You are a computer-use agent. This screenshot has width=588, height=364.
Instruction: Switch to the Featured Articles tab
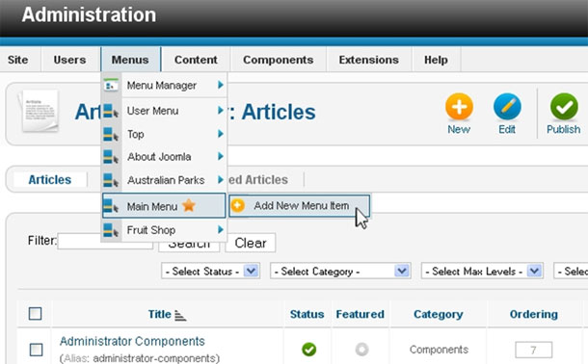258,180
